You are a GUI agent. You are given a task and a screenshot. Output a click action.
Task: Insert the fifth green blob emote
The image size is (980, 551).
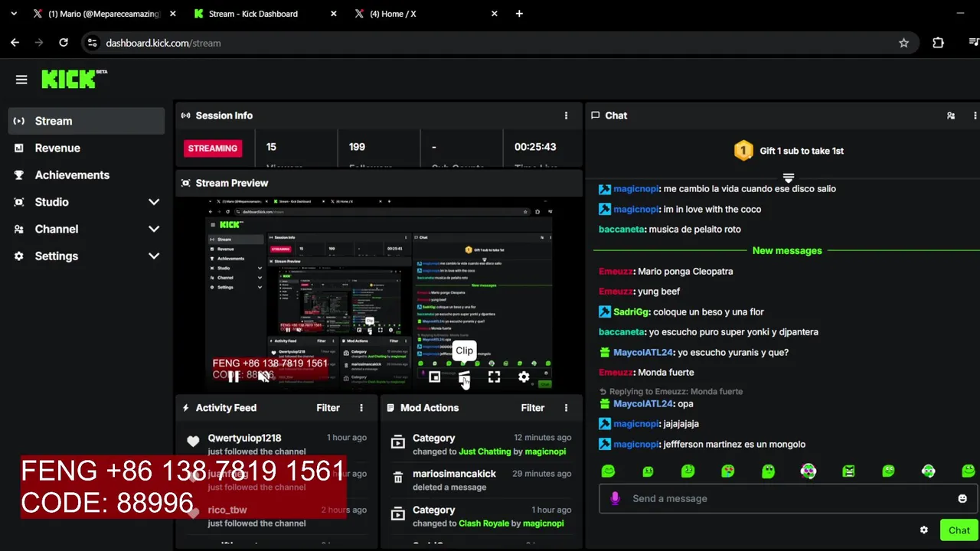click(x=768, y=471)
